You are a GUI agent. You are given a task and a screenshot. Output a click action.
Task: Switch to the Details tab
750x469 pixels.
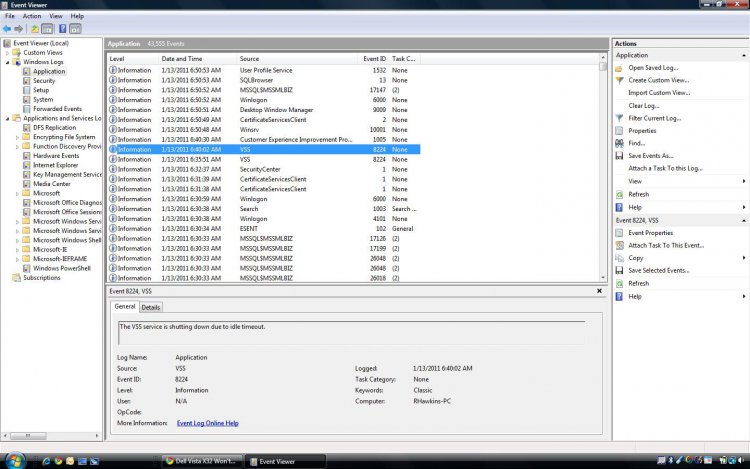point(151,307)
